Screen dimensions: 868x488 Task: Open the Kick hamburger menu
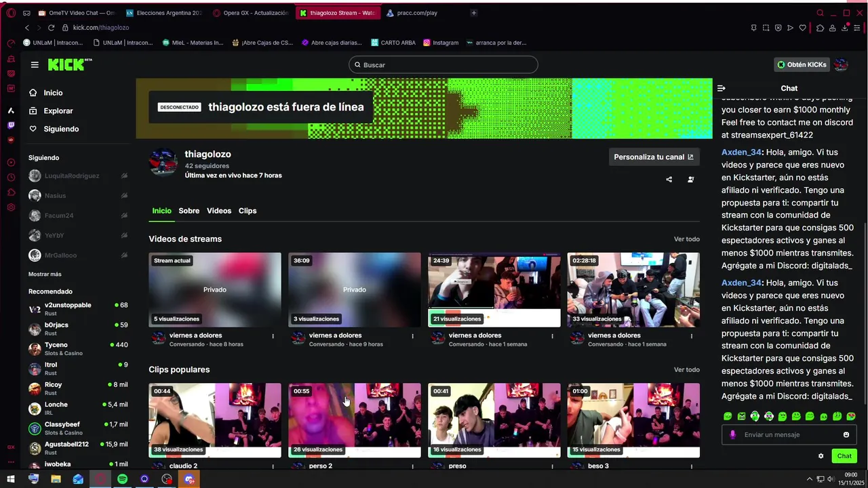click(35, 64)
